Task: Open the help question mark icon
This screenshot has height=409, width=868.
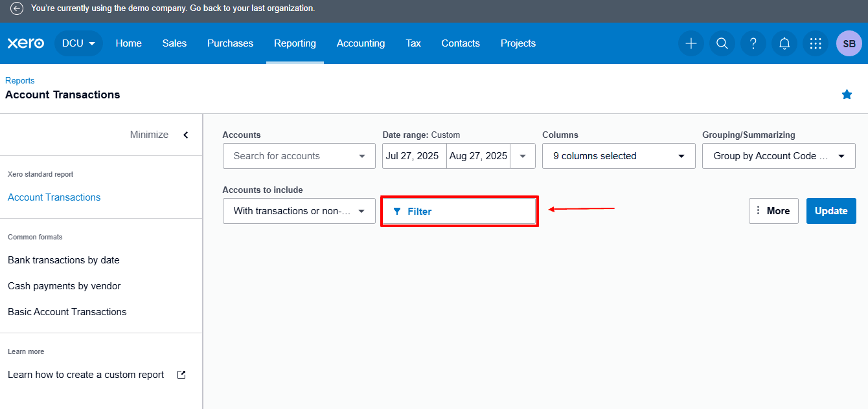Action: (x=753, y=43)
